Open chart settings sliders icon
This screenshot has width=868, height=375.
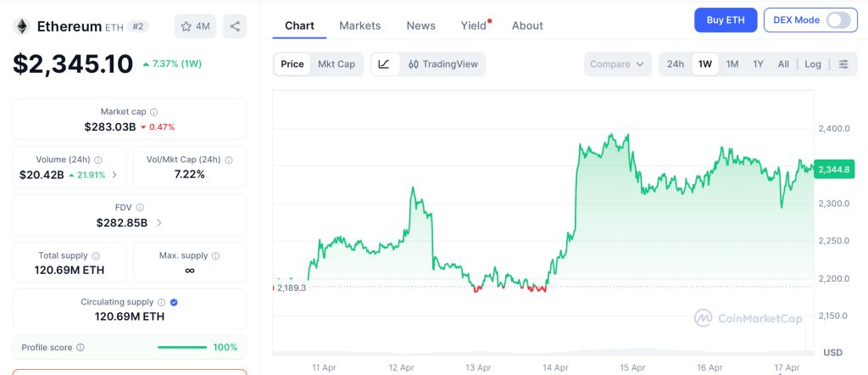[843, 64]
